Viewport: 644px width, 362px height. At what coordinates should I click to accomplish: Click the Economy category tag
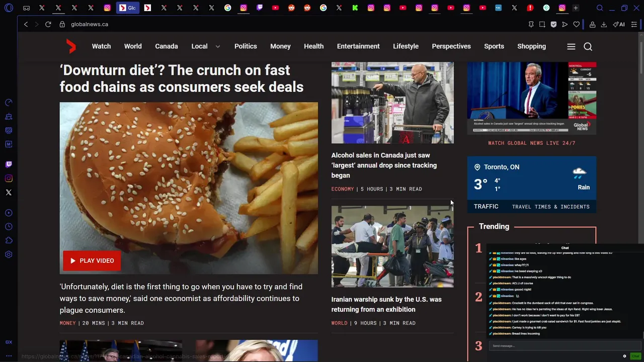click(343, 189)
